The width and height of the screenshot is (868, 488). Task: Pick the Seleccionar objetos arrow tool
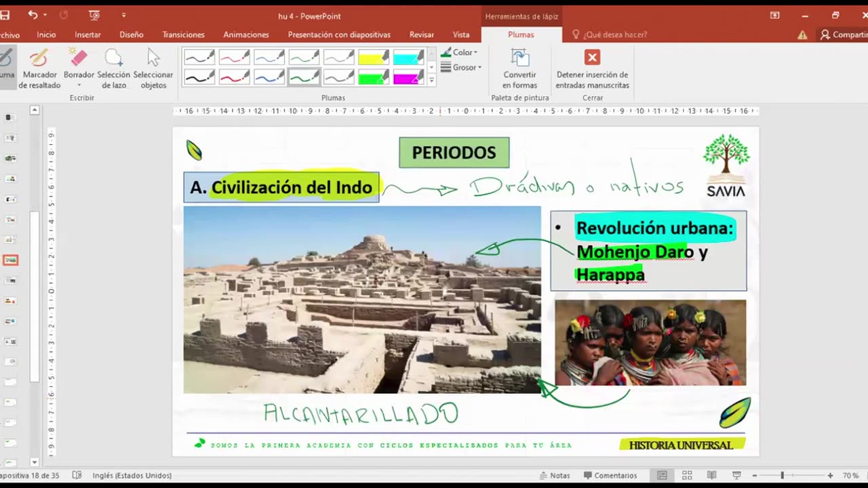[153, 68]
